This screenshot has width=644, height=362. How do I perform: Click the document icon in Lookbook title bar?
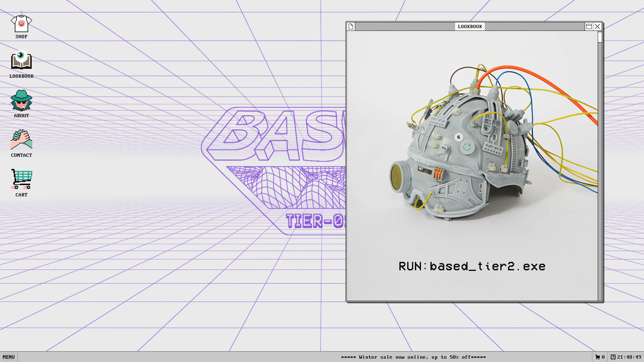(351, 26)
